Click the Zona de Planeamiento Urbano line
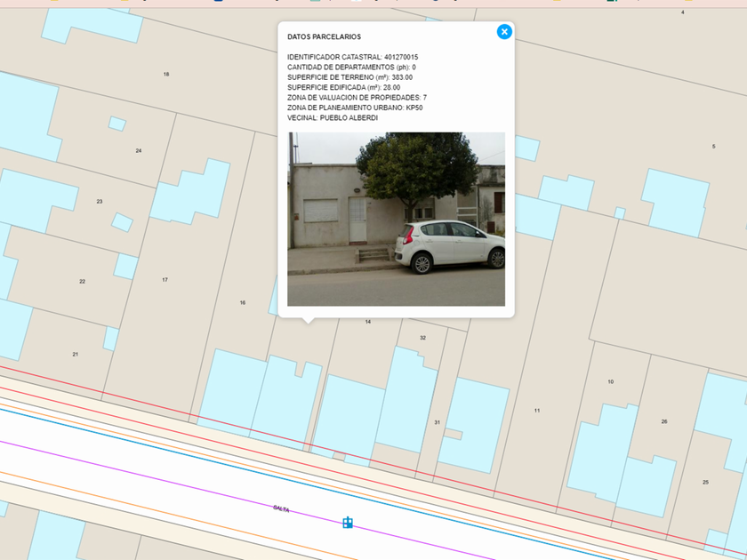Screen dimensions: 747x560 coord(355,108)
